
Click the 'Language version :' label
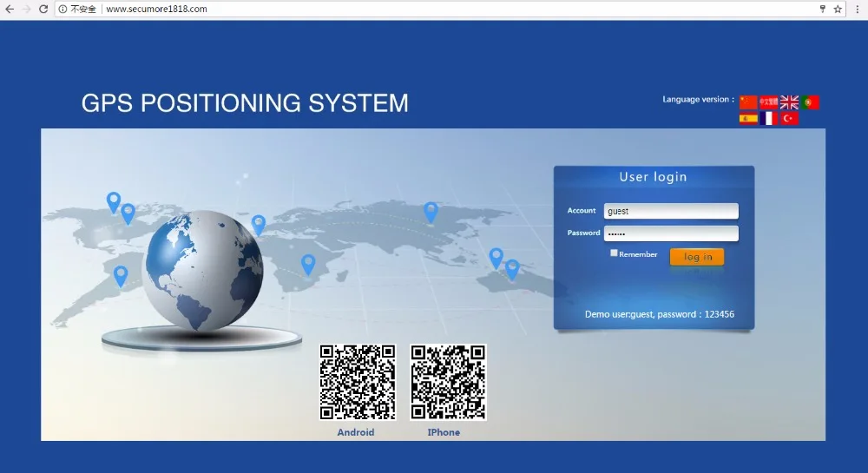pyautogui.click(x=698, y=100)
